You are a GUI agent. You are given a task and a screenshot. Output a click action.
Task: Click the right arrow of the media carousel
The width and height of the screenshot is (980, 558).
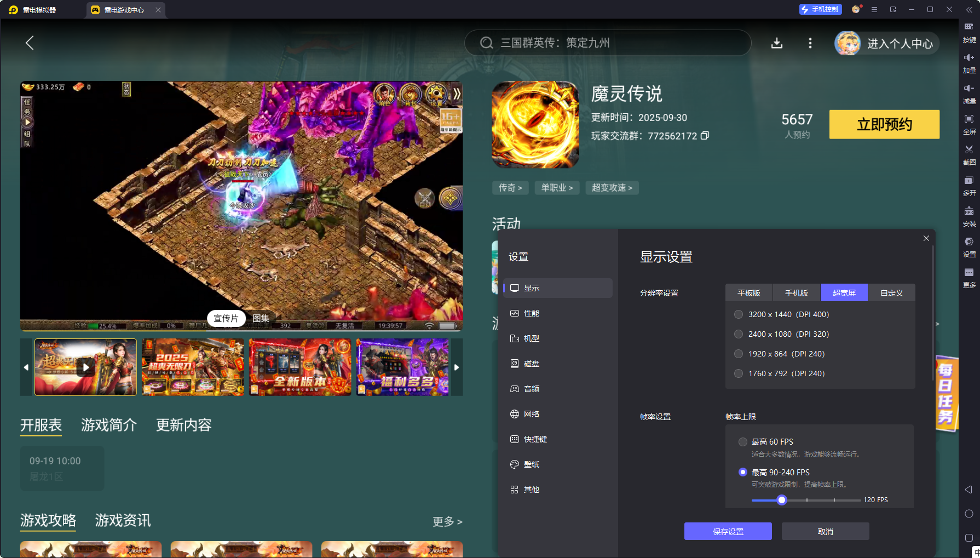(x=457, y=367)
